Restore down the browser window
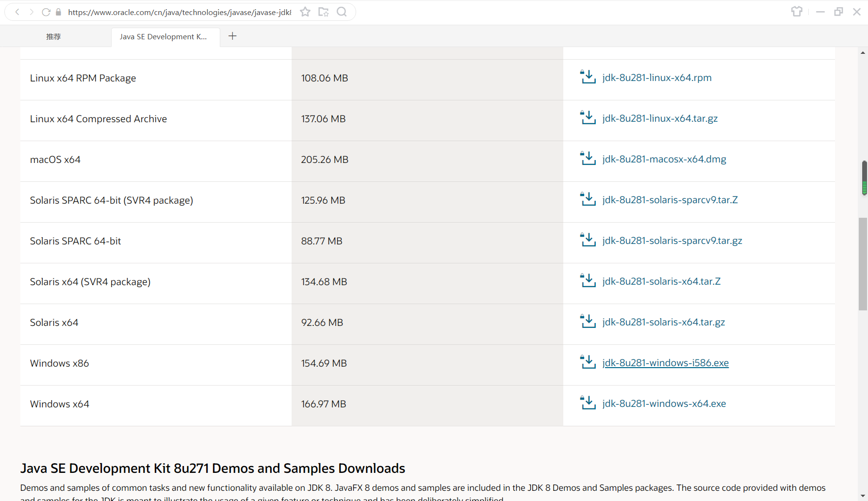868x501 pixels. (x=838, y=12)
